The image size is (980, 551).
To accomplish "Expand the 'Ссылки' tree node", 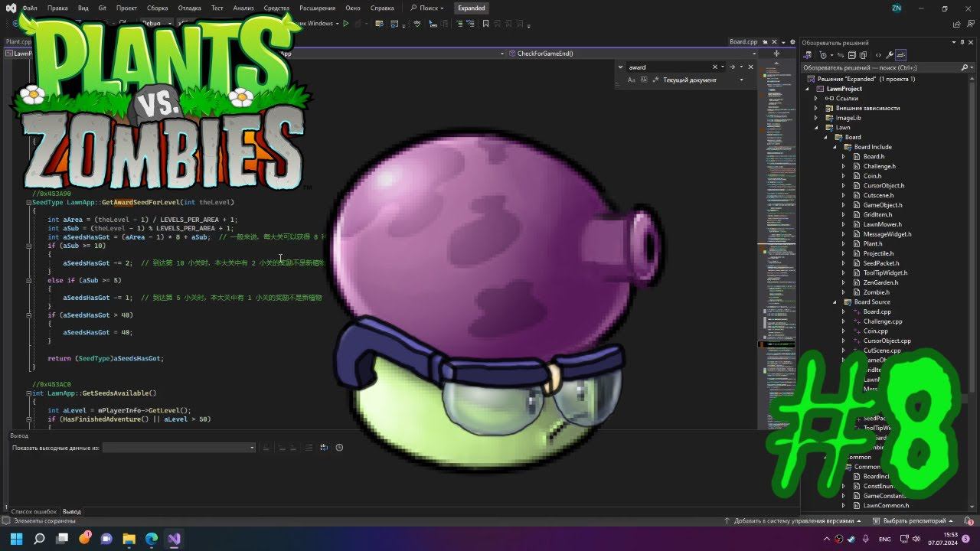I will 815,98.
